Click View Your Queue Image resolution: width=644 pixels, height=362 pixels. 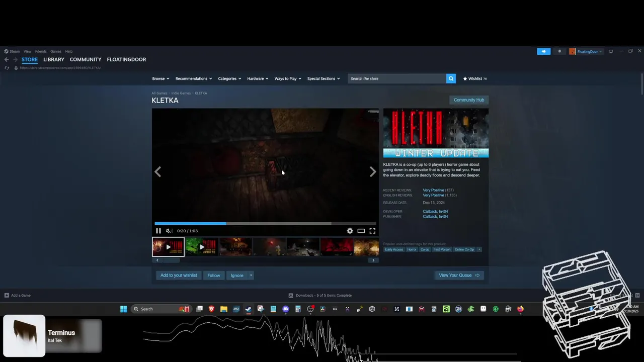pyautogui.click(x=459, y=275)
